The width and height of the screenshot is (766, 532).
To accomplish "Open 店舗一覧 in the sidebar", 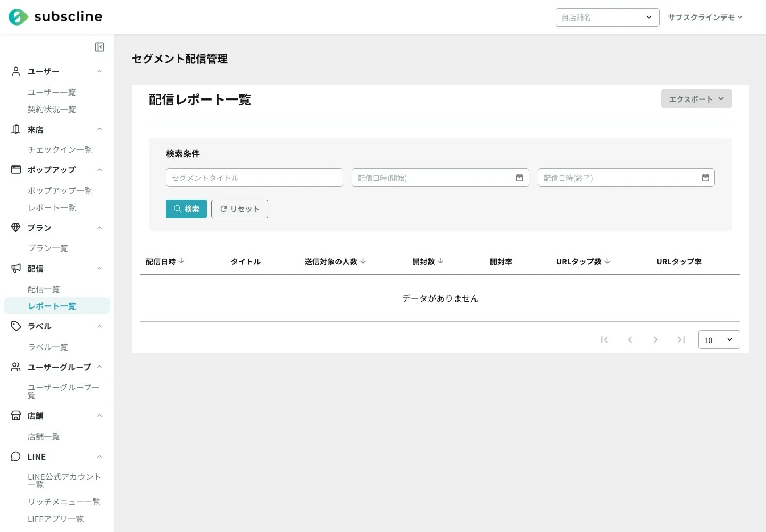I will click(44, 436).
